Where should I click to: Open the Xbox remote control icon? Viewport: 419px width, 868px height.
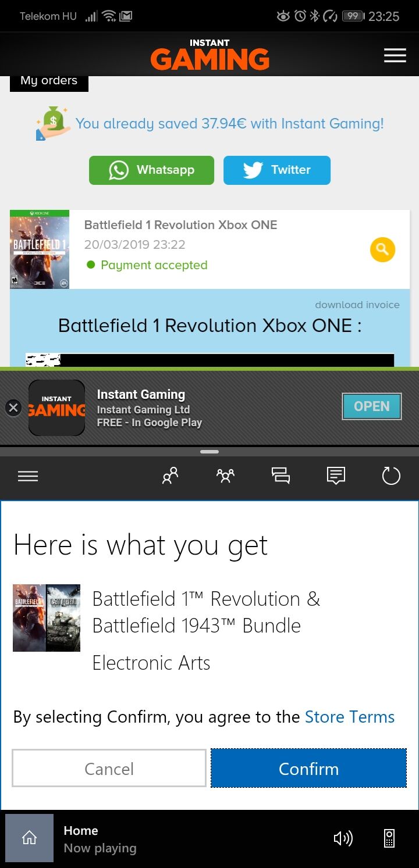coord(389,838)
